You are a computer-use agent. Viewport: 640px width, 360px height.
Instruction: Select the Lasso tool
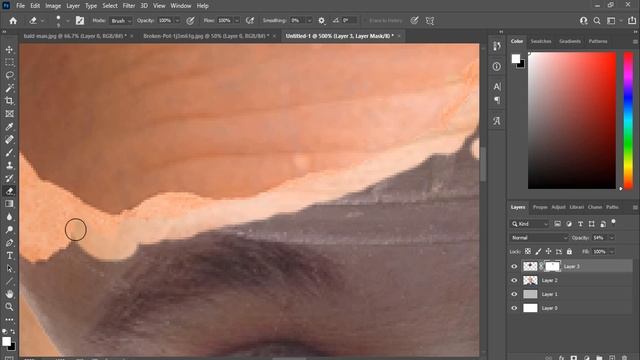pyautogui.click(x=9, y=75)
